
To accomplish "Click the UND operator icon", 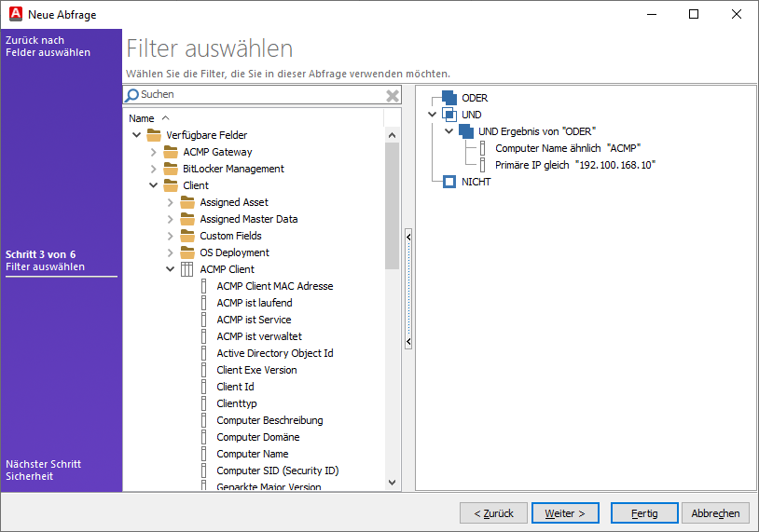I will (449, 115).
